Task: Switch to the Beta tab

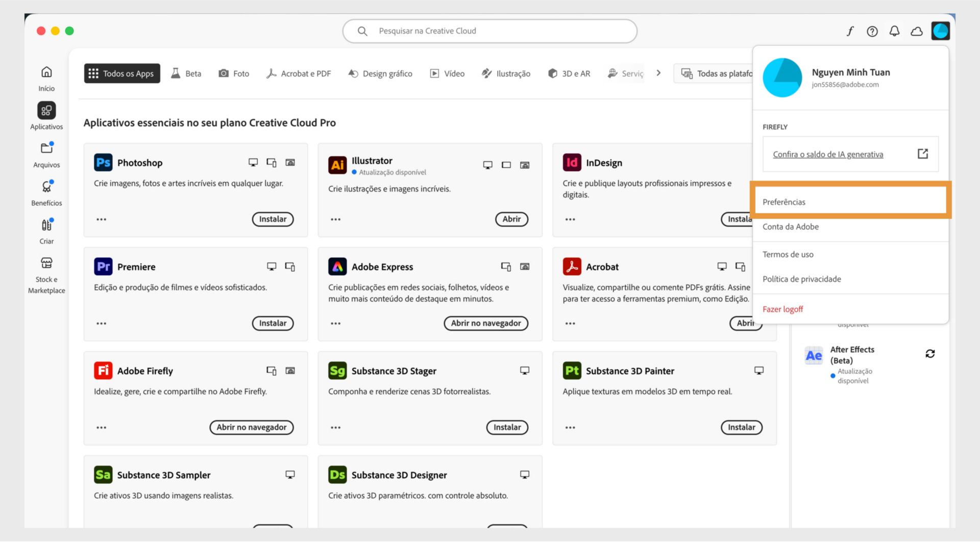Action: tap(186, 73)
